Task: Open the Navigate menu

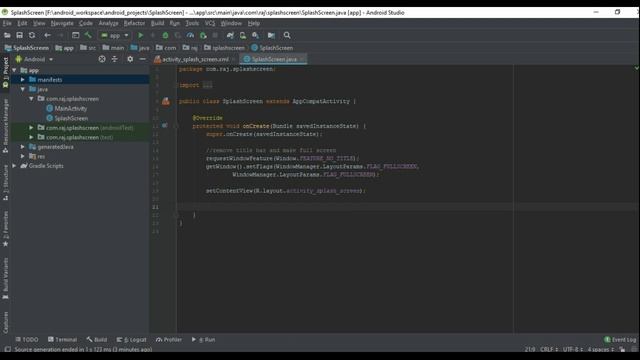Action: pos(62,23)
